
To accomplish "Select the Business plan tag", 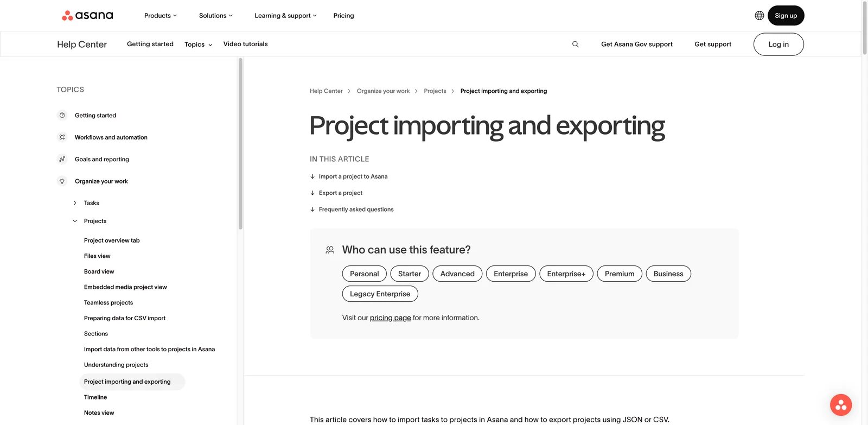I will (x=668, y=274).
